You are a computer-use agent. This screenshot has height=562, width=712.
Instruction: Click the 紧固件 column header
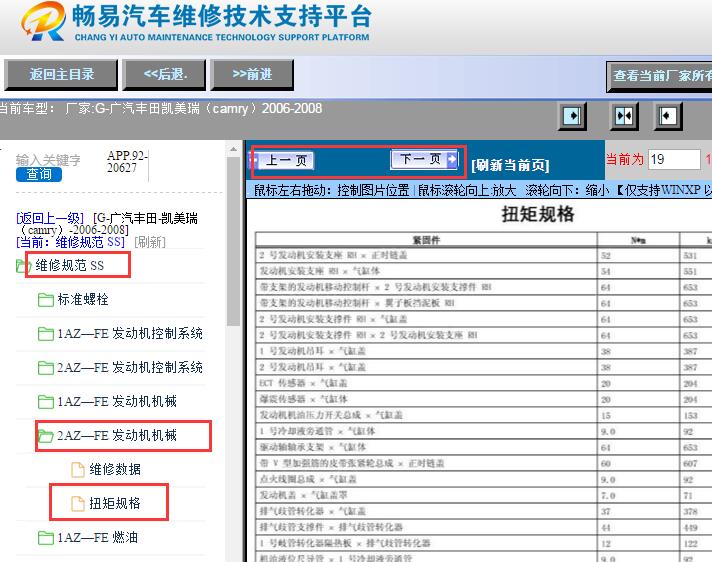click(x=426, y=240)
